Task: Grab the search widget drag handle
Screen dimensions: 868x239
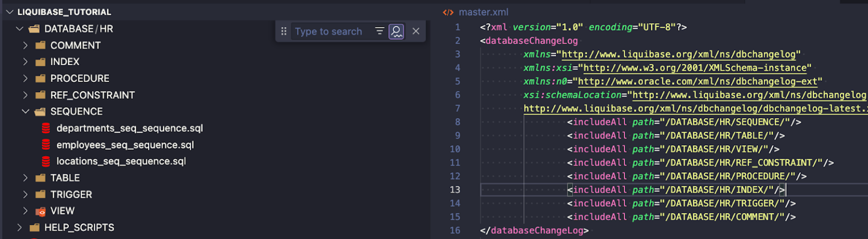Action: click(284, 32)
